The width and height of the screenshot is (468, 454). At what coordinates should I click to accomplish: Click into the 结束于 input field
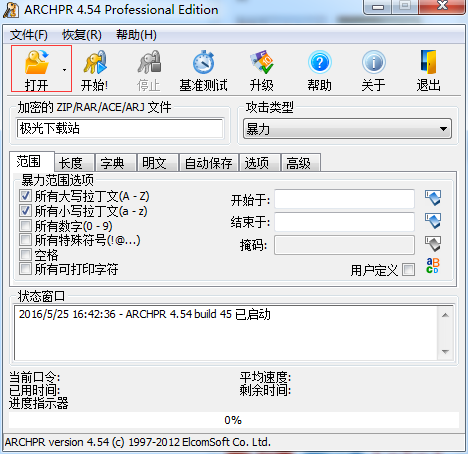point(344,222)
